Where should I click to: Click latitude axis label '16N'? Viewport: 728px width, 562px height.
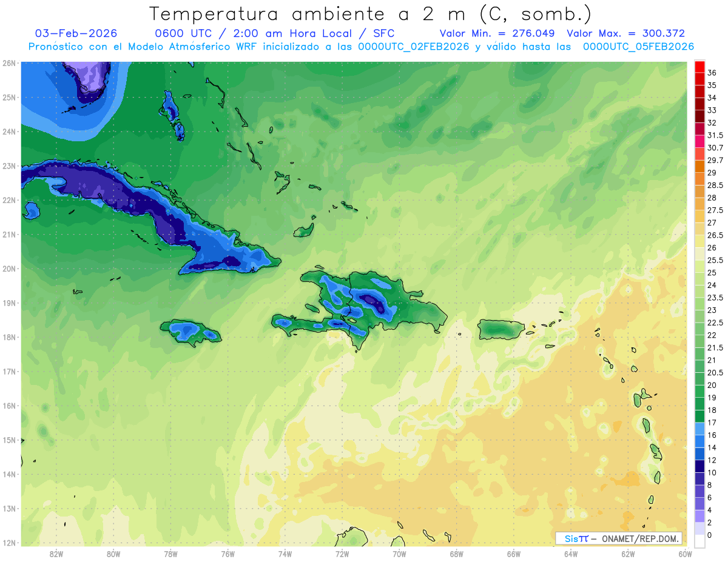[x=8, y=406]
